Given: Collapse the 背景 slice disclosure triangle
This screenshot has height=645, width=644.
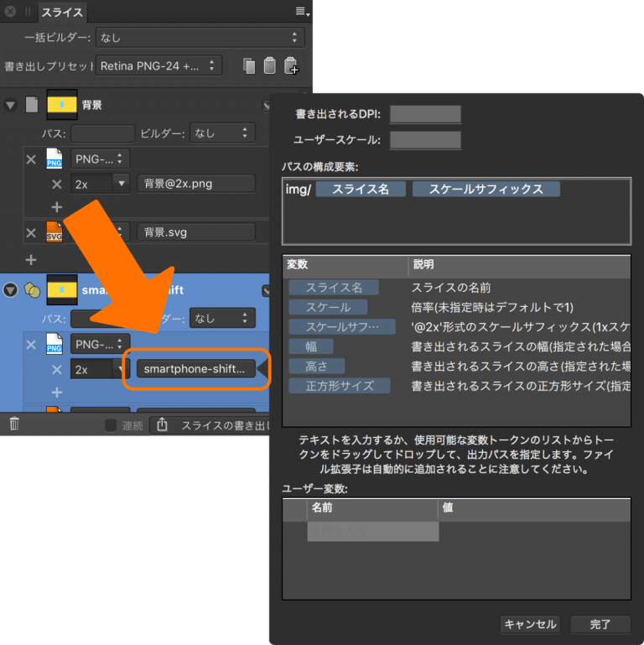Looking at the screenshot, I should [10, 105].
